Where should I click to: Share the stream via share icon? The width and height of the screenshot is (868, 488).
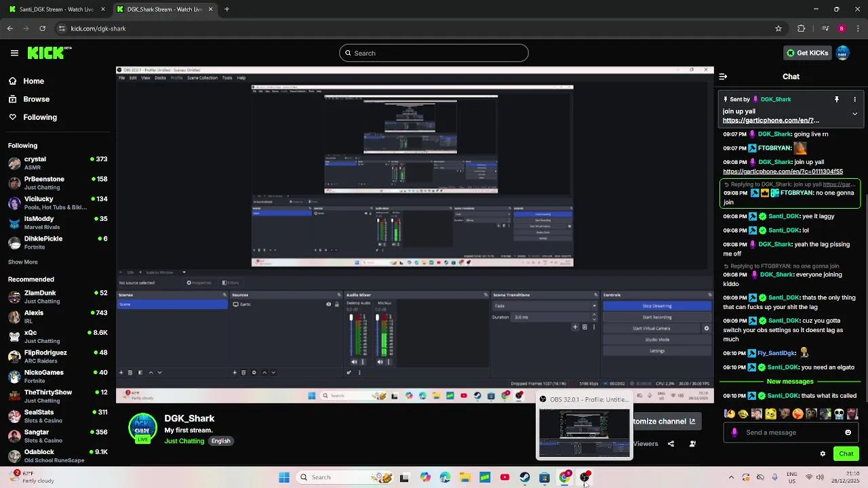[x=671, y=444]
